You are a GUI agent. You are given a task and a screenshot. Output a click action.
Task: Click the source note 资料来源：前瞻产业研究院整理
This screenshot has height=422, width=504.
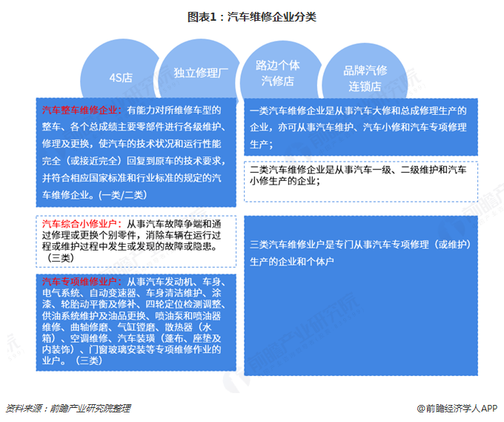(68, 408)
